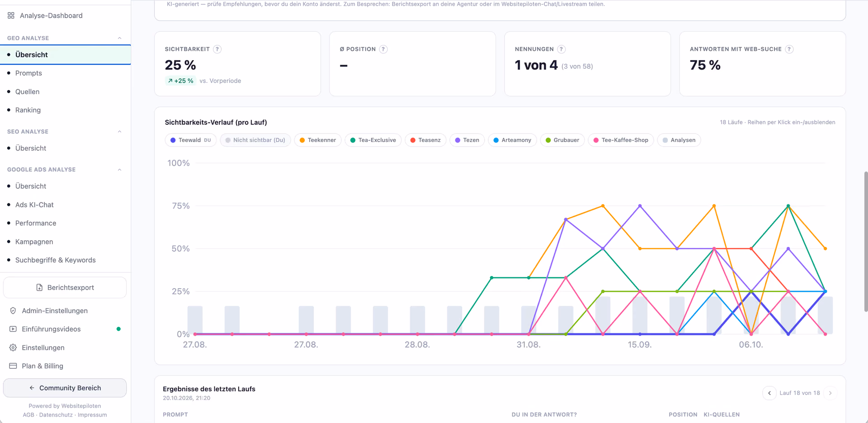Click the Ø Position help icon
The image size is (868, 423).
pyautogui.click(x=383, y=49)
